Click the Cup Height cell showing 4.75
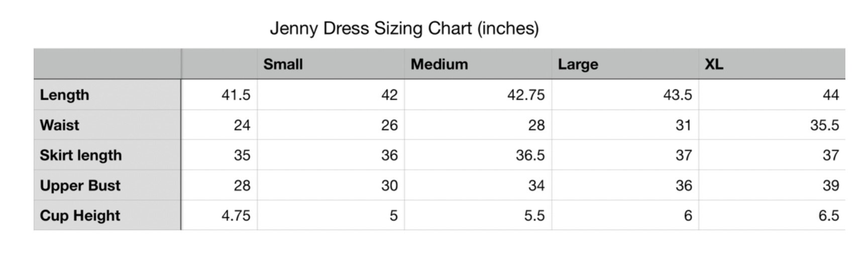Viewport: 868px width, 256px height. coord(219,215)
